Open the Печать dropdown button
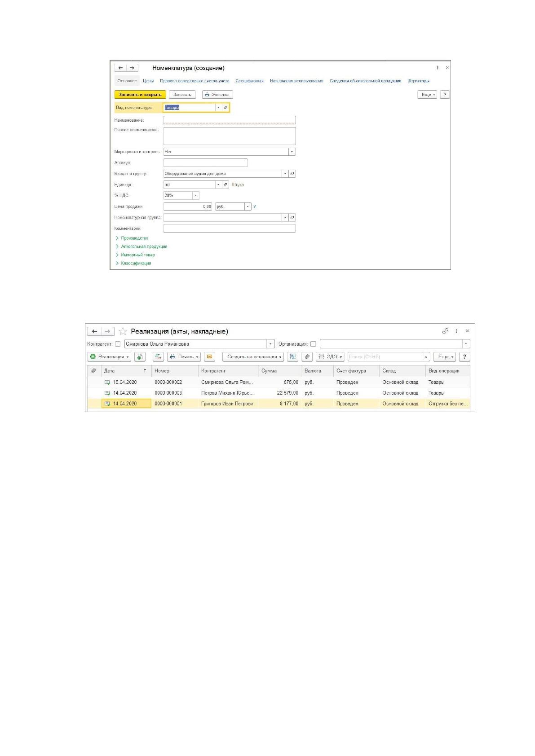The image size is (535, 756). pyautogui.click(x=184, y=356)
